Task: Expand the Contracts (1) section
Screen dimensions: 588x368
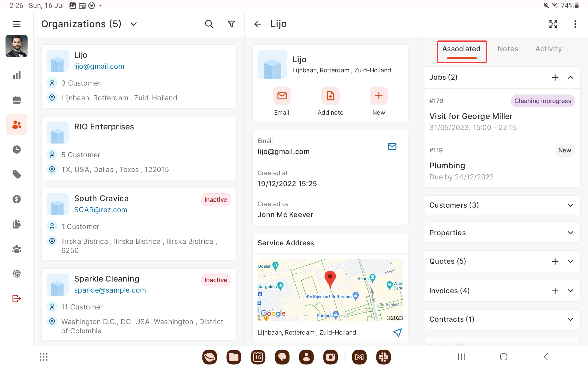Action: (x=570, y=319)
